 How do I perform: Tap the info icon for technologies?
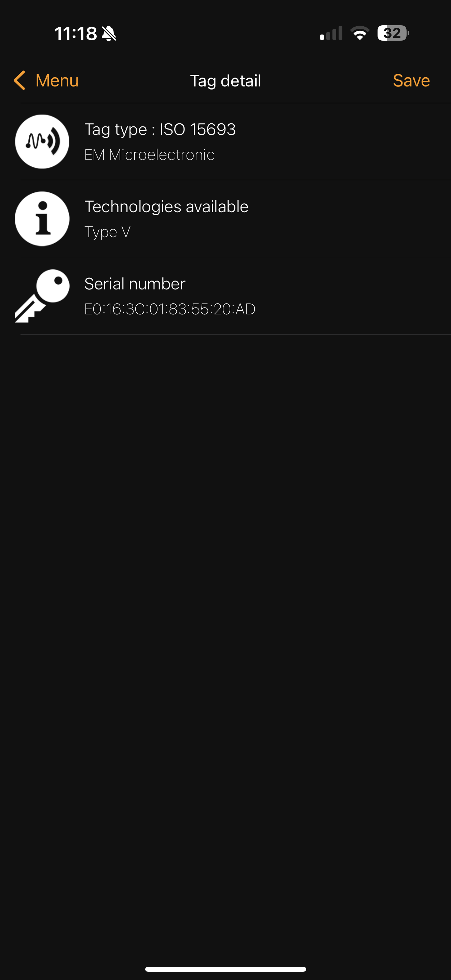(42, 219)
